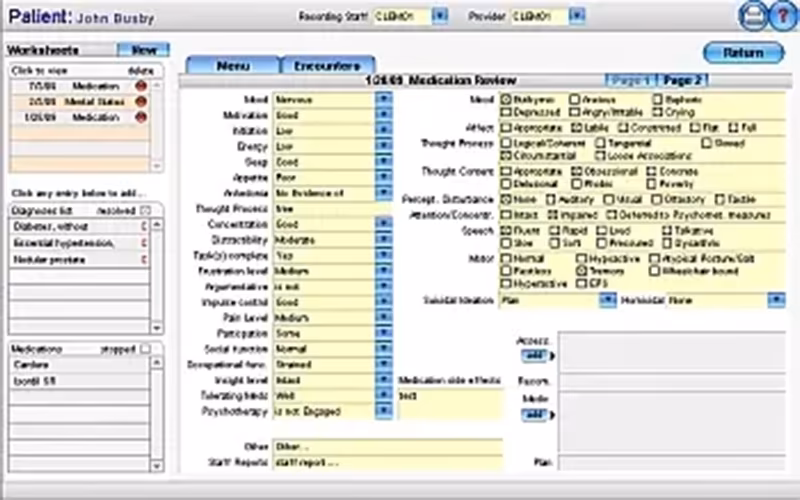Viewport: 800px width, 500px height.
Task: Click the Medications list scrollbar down arrow
Action: tap(157, 465)
